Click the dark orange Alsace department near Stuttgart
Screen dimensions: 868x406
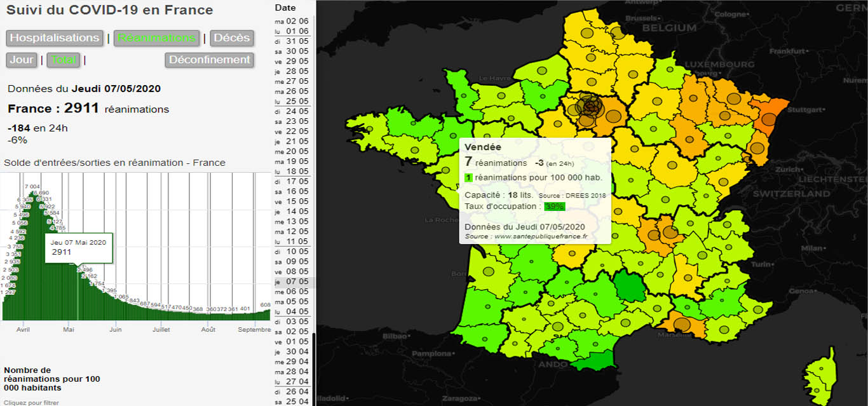coord(768,118)
